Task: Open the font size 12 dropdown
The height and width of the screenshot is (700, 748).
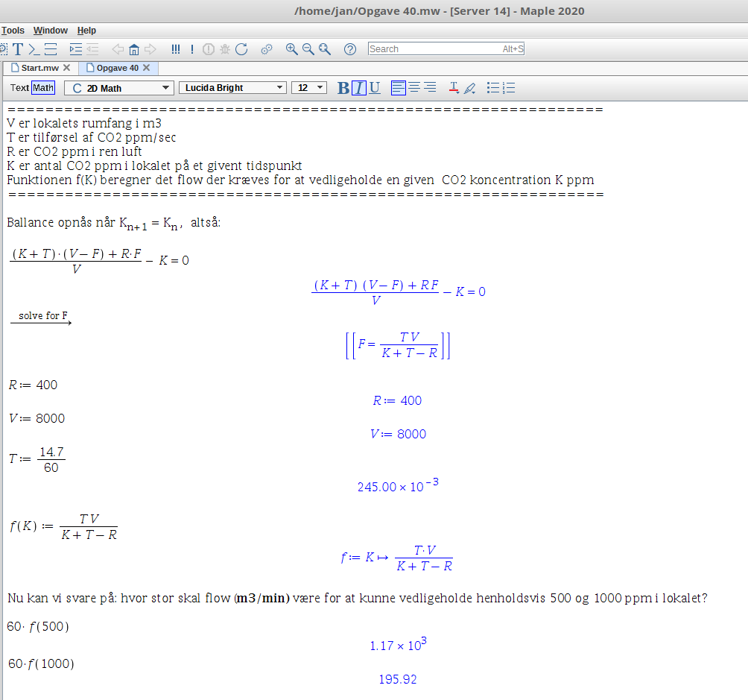Action: 309,88
